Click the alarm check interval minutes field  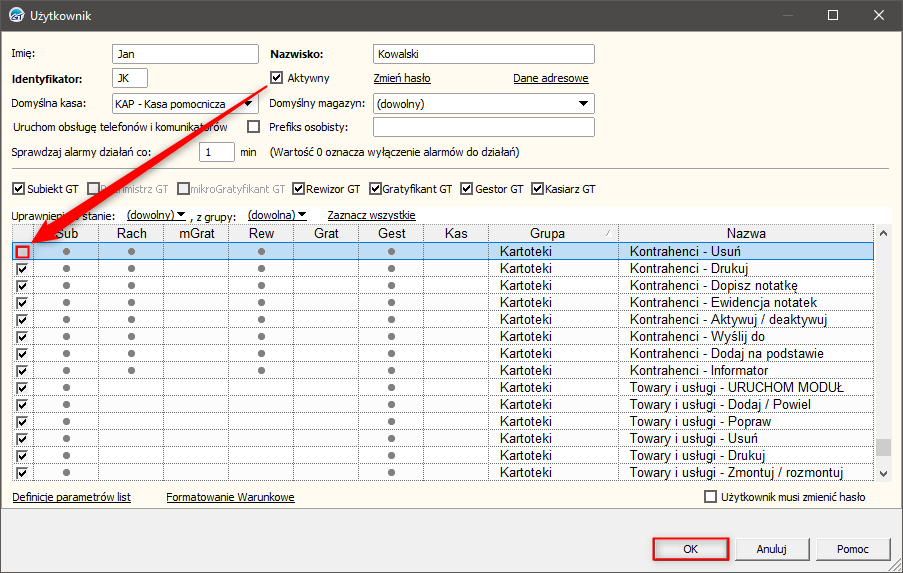coord(217,152)
